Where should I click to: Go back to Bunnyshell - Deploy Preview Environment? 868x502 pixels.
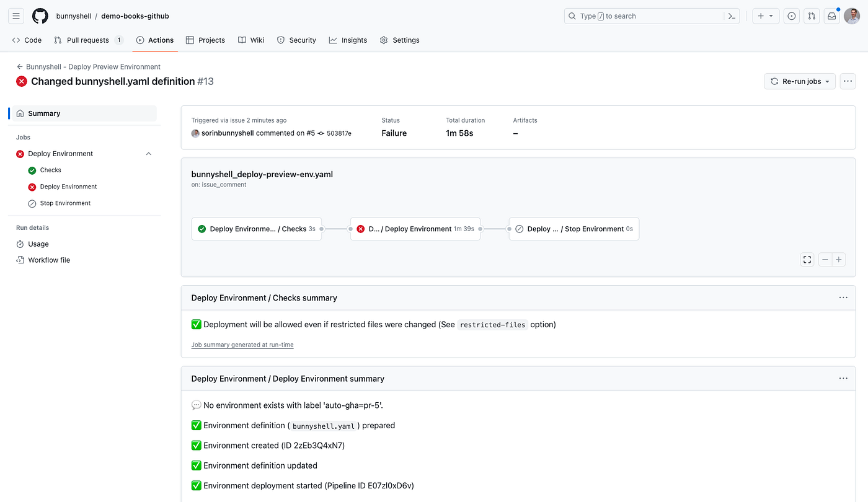(x=89, y=66)
